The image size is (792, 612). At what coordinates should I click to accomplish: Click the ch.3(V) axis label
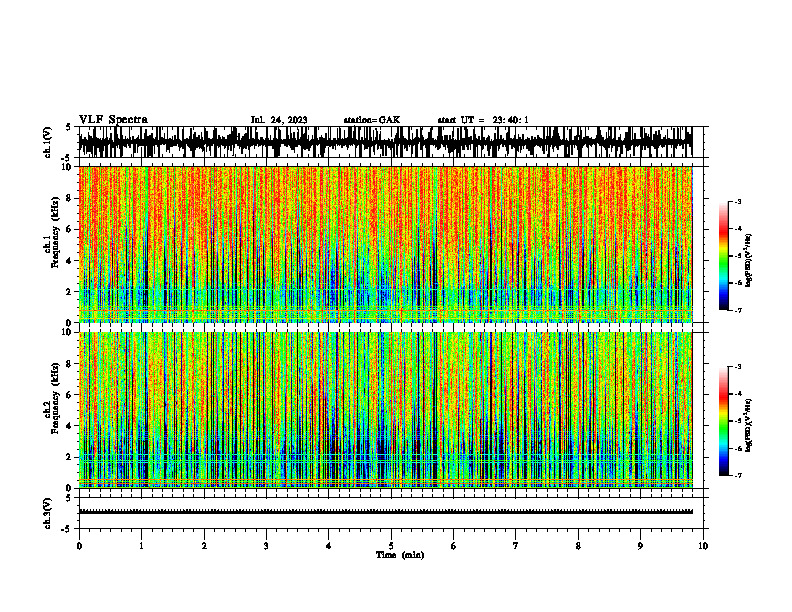[x=48, y=513]
